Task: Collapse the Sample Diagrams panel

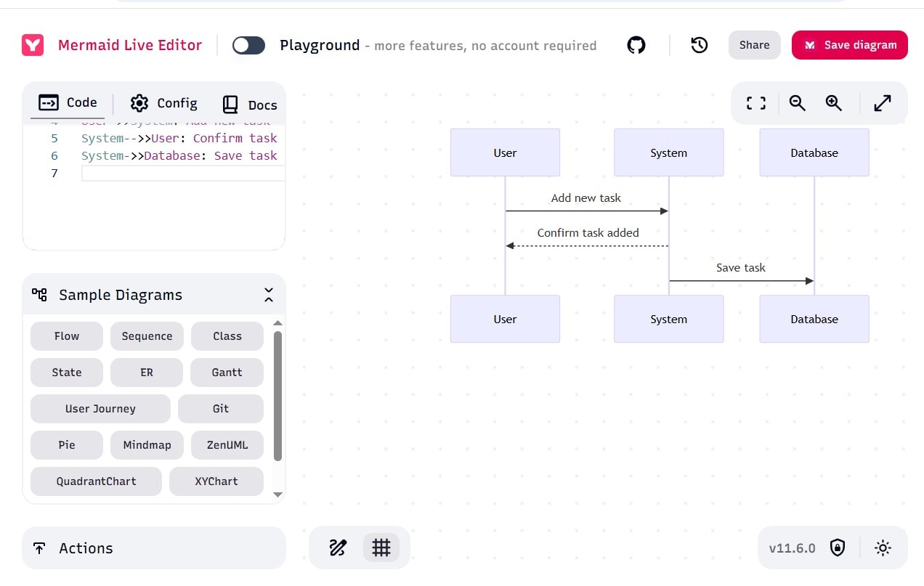Action: 269,295
